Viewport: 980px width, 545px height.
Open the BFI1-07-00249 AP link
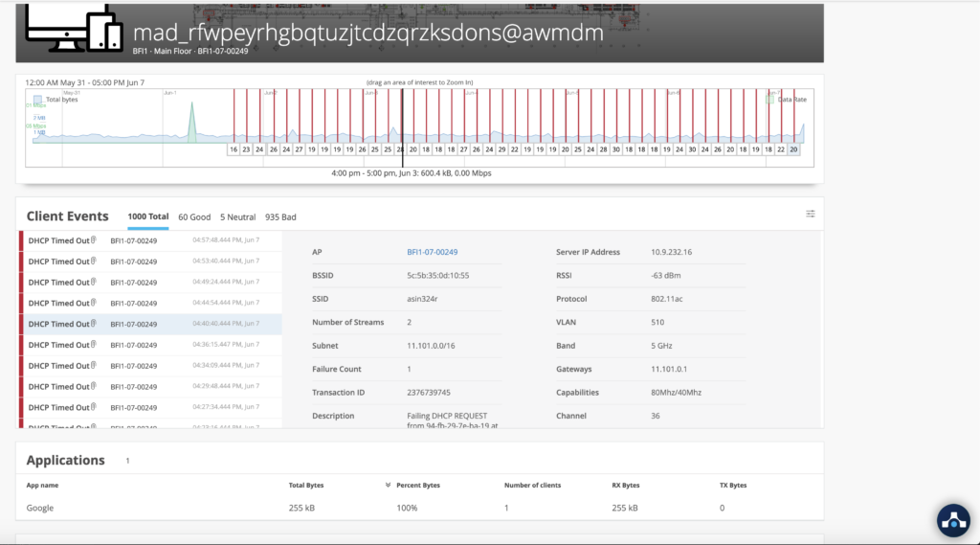coord(432,252)
